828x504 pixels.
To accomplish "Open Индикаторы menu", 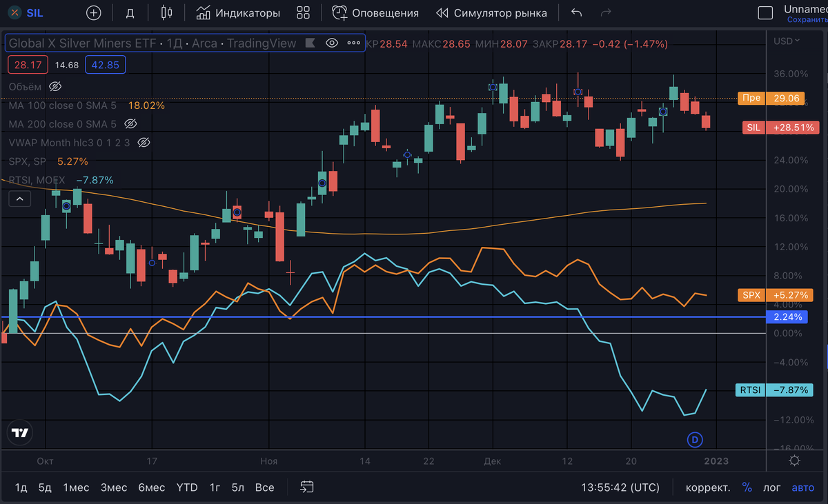I will coord(238,12).
